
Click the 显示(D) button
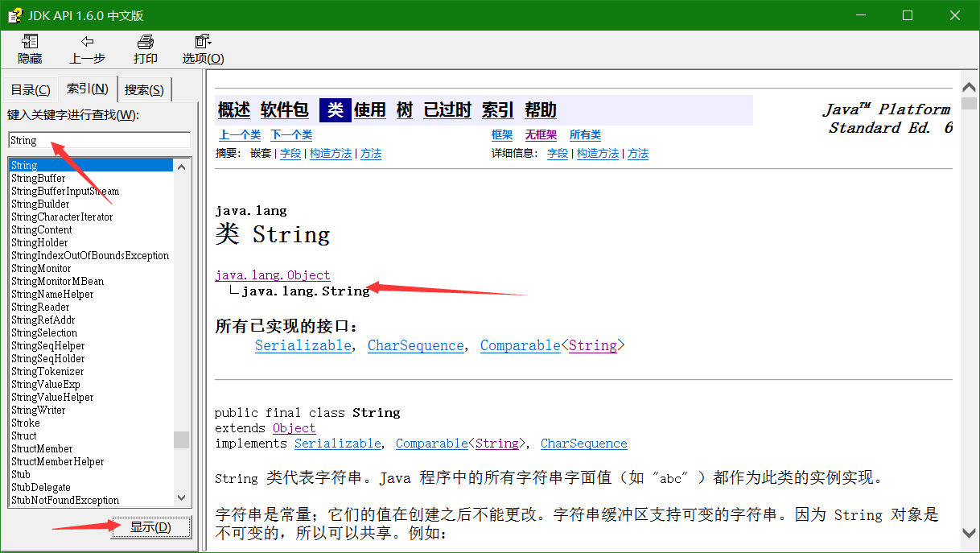(150, 527)
